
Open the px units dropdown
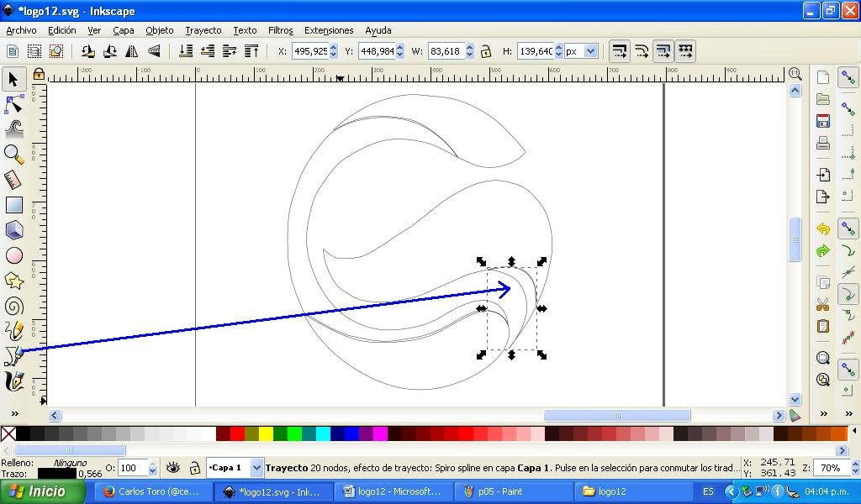pos(591,51)
